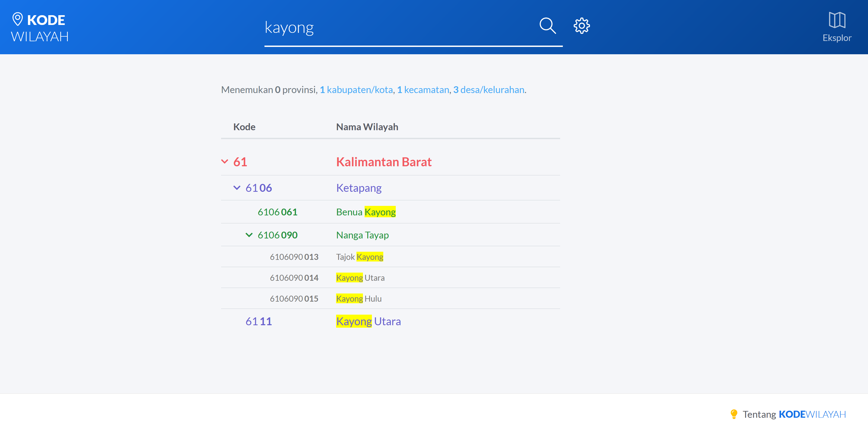Open the 3 desa/keluarahan results link

[489, 90]
